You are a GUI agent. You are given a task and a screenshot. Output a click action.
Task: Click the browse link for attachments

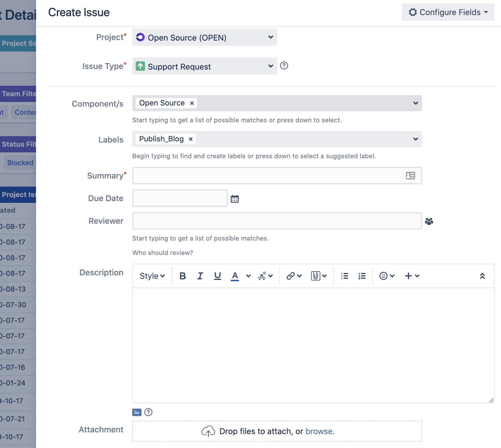[x=320, y=431]
